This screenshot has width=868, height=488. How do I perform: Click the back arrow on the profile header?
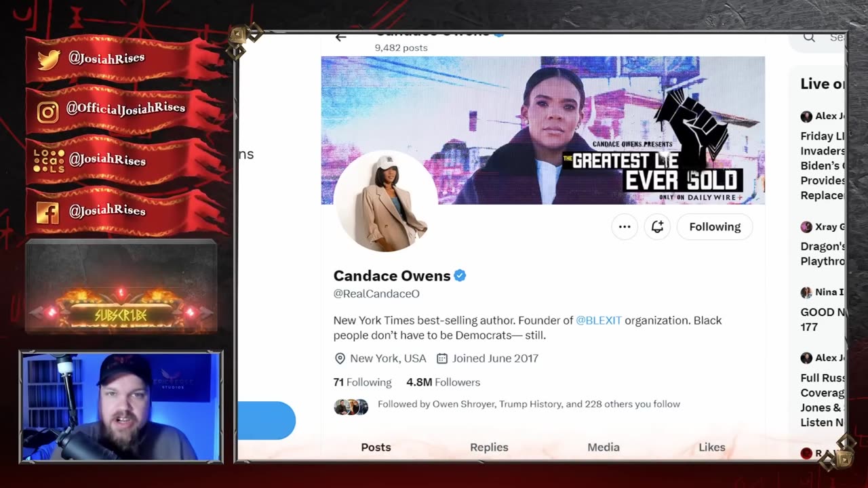(x=340, y=37)
